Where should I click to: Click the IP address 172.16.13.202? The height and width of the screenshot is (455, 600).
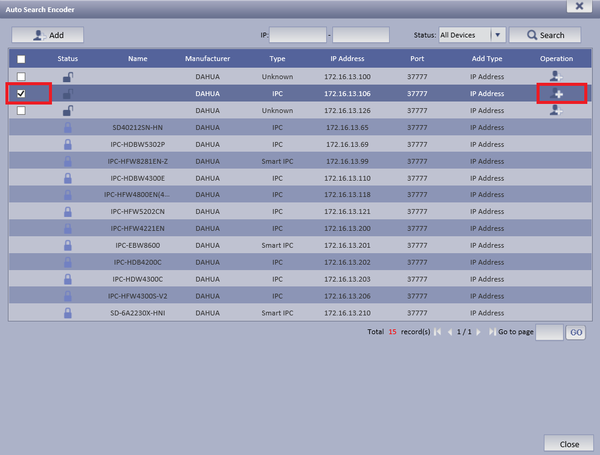(347, 262)
